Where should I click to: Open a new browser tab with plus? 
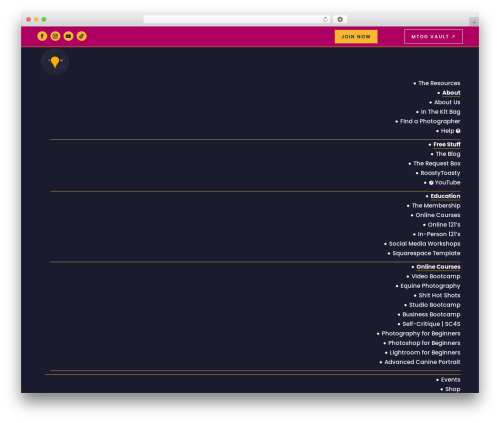click(x=474, y=22)
